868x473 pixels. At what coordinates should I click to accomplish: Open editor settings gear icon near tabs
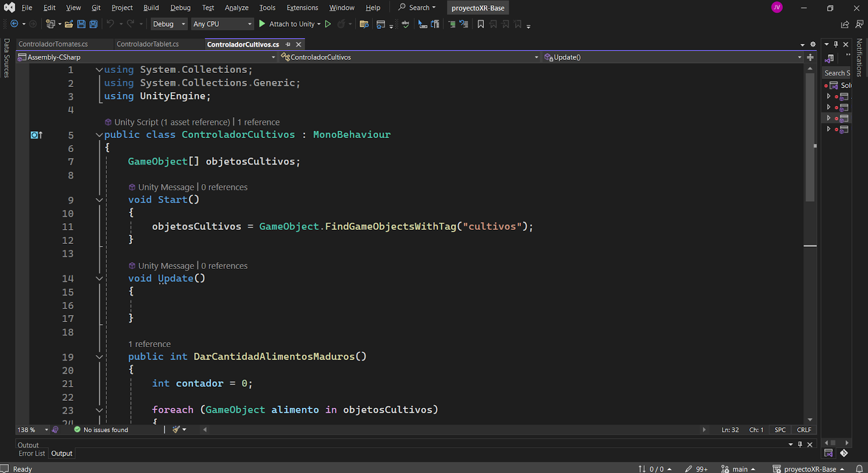click(x=813, y=45)
